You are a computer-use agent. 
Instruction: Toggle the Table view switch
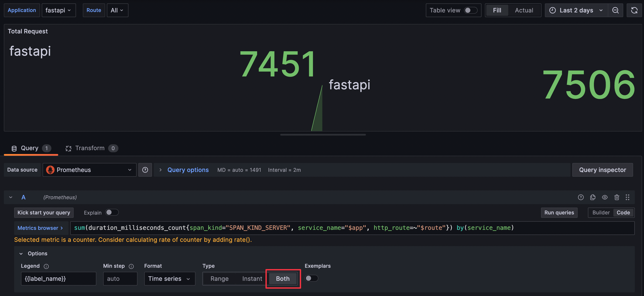coord(471,10)
